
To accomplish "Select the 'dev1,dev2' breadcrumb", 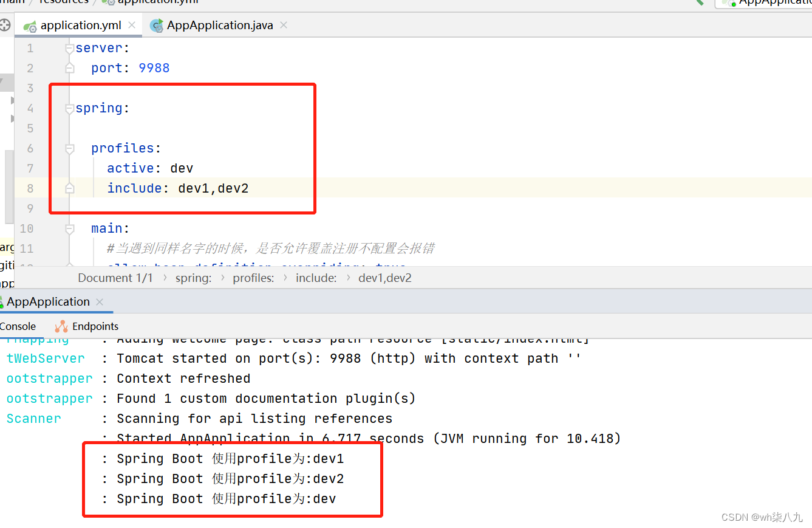I will 385,278.
